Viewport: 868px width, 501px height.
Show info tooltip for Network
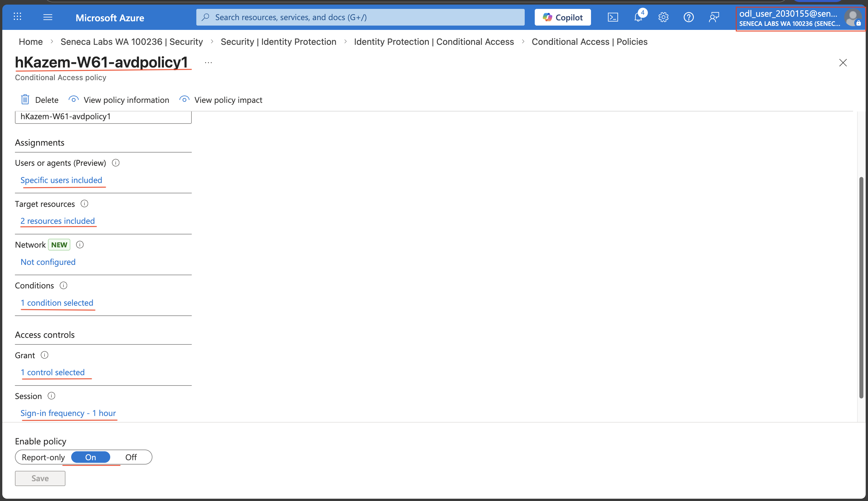point(80,245)
